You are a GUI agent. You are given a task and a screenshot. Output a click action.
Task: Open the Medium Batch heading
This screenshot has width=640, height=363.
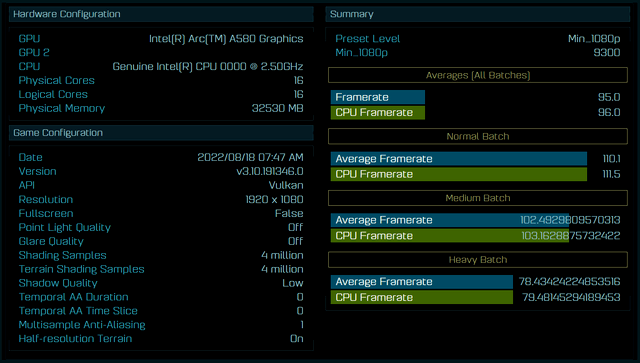point(478,198)
